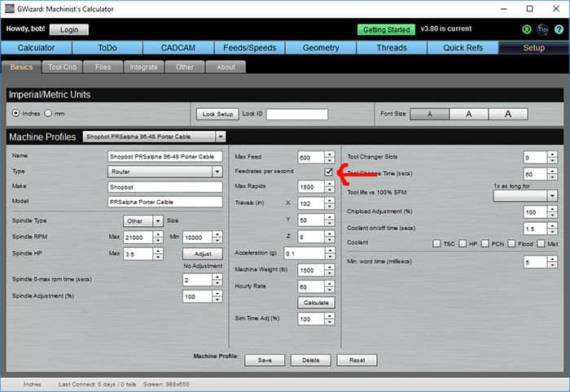Enable Mist coolant checkbox

(x=541, y=243)
